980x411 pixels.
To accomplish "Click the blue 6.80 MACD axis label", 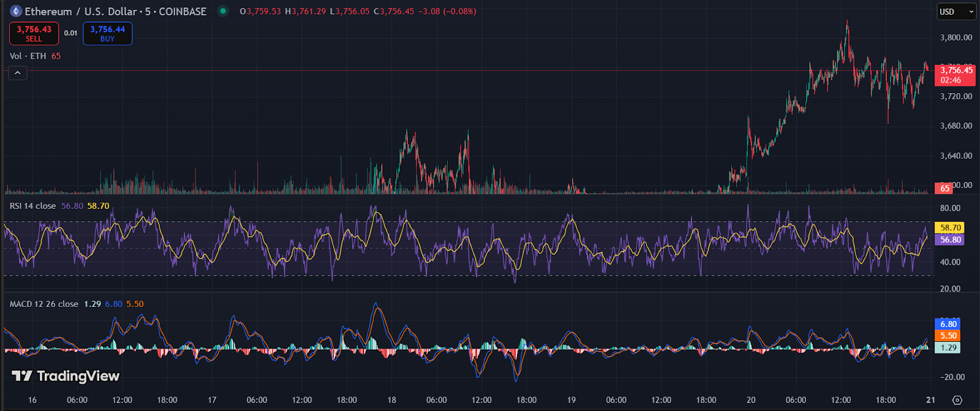I will click(948, 324).
